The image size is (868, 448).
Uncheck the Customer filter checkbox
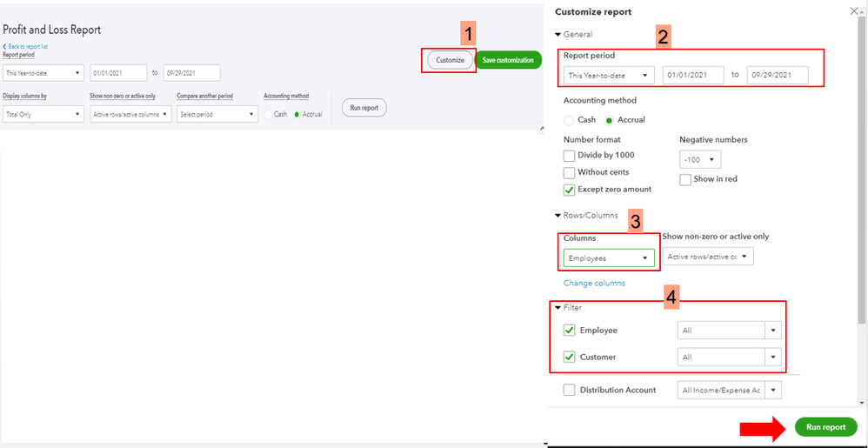pyautogui.click(x=570, y=357)
